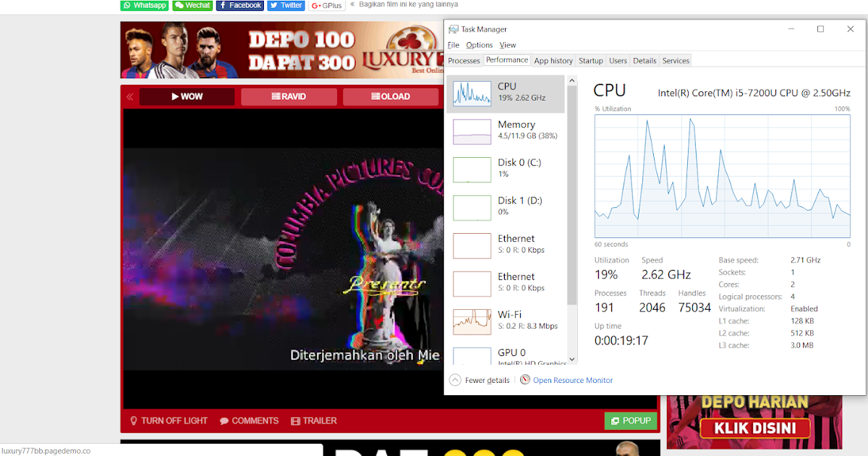Select the OLOAD video server
This screenshot has height=456, width=868.
pyautogui.click(x=391, y=97)
